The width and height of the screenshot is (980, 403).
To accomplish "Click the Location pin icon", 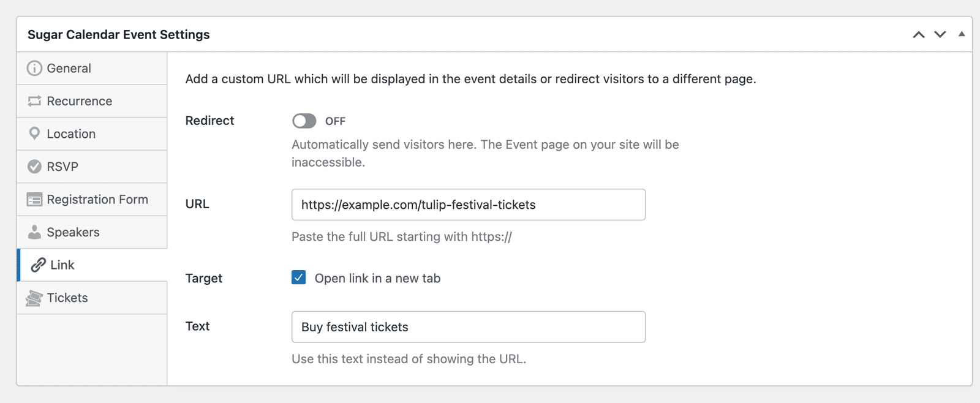I will (x=34, y=134).
